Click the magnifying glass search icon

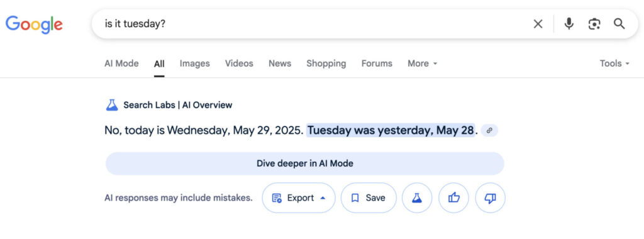tap(619, 24)
